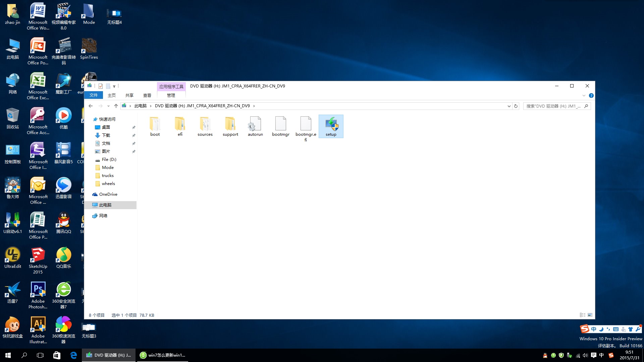Click the 主页 ribbon tab
This screenshot has width=644, height=362.
(x=111, y=95)
